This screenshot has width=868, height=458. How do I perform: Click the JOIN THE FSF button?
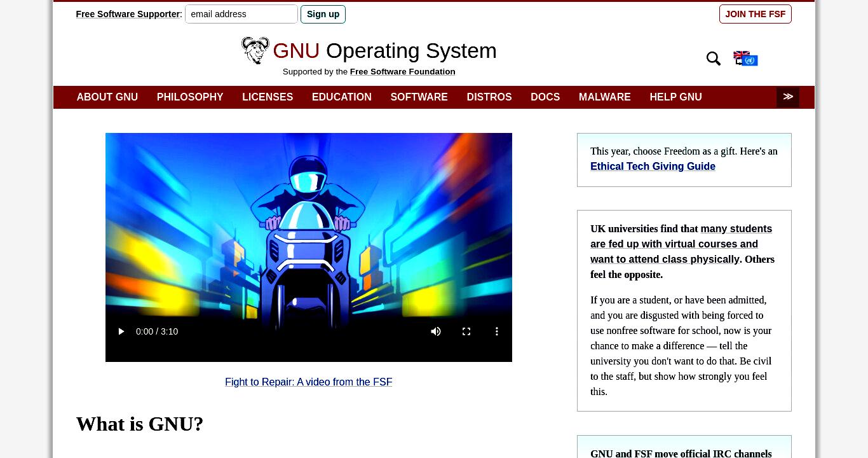point(756,14)
